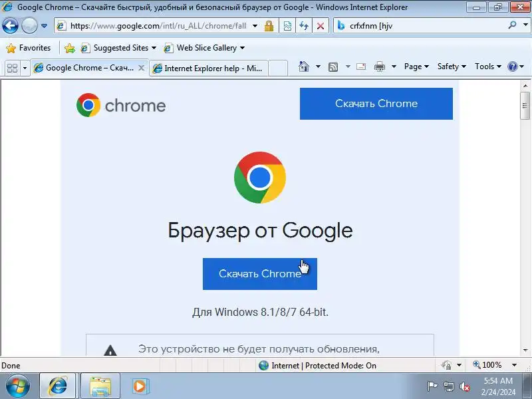Click the Read Mail envelope icon
Screen dimensions: 532x399
point(361,66)
